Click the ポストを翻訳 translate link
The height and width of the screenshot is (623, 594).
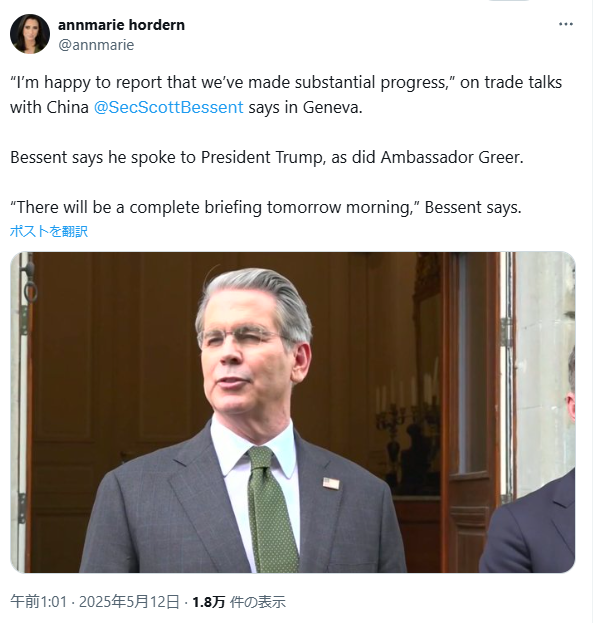point(49,231)
